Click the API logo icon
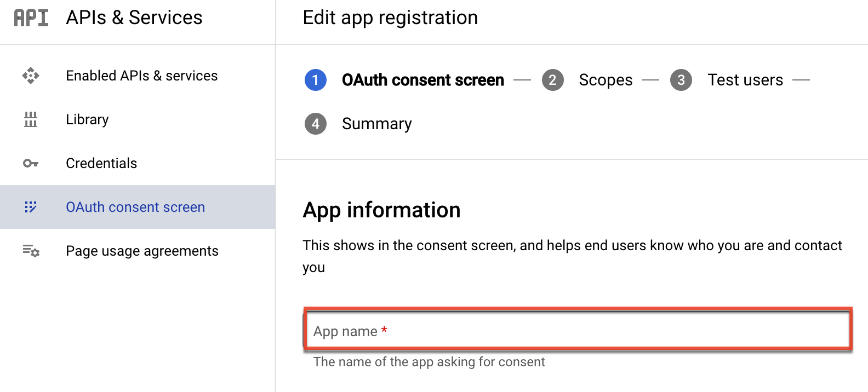Screen dimensions: 868x392 point(31,18)
